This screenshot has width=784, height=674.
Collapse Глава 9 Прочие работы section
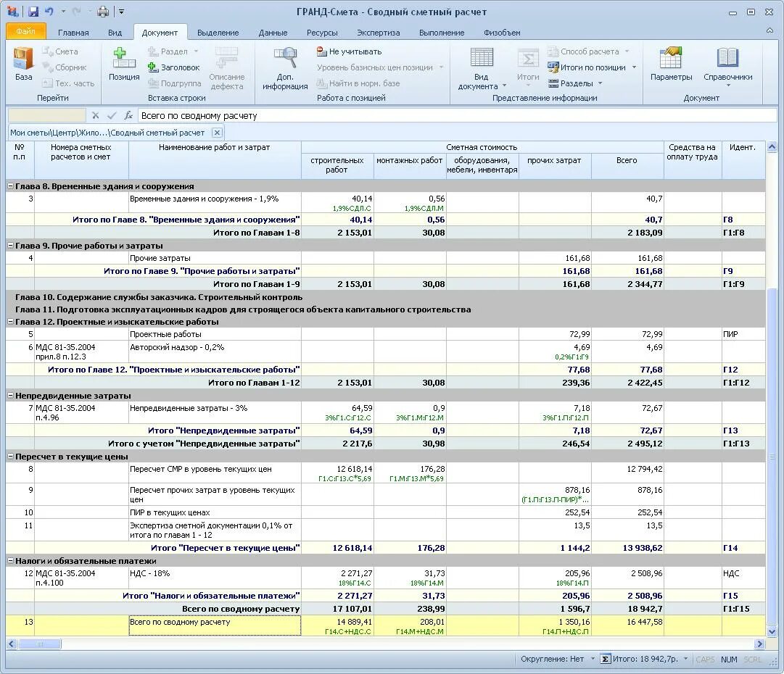10,245
